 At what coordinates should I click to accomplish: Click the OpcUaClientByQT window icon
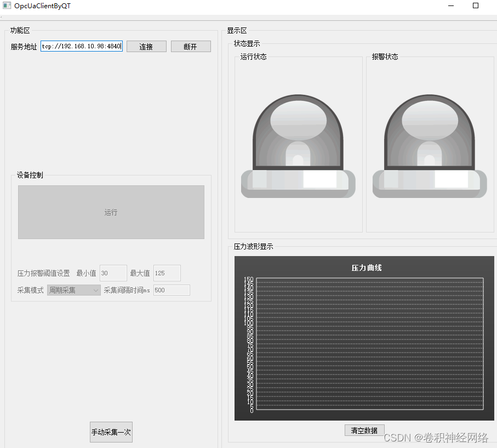pos(7,5)
